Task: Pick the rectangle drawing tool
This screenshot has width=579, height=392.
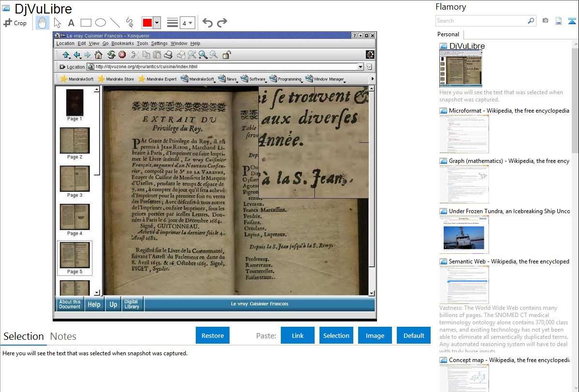Action: 86,23
